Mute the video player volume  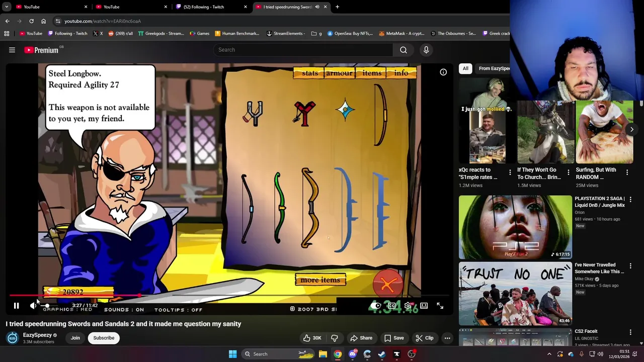[33, 305]
